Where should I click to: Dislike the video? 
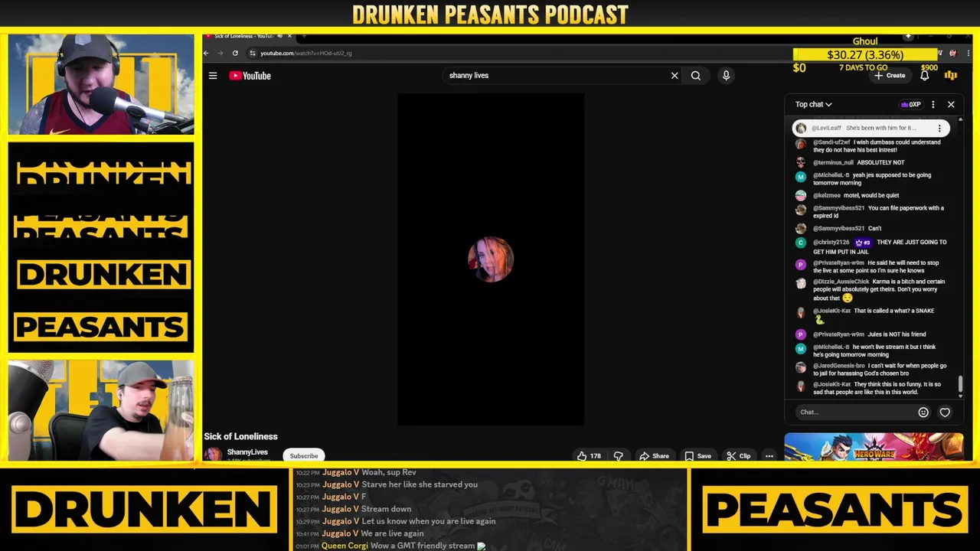tap(619, 456)
